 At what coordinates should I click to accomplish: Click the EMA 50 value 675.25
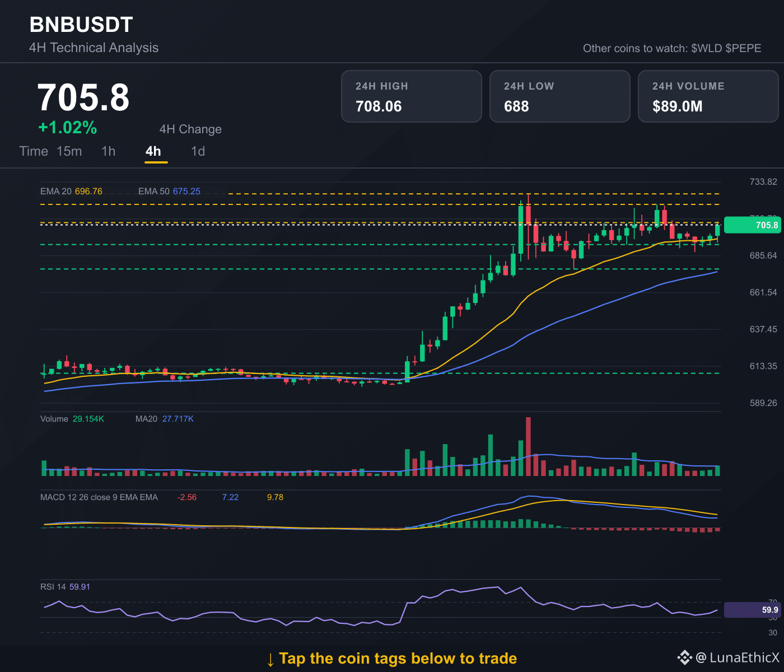[186, 192]
